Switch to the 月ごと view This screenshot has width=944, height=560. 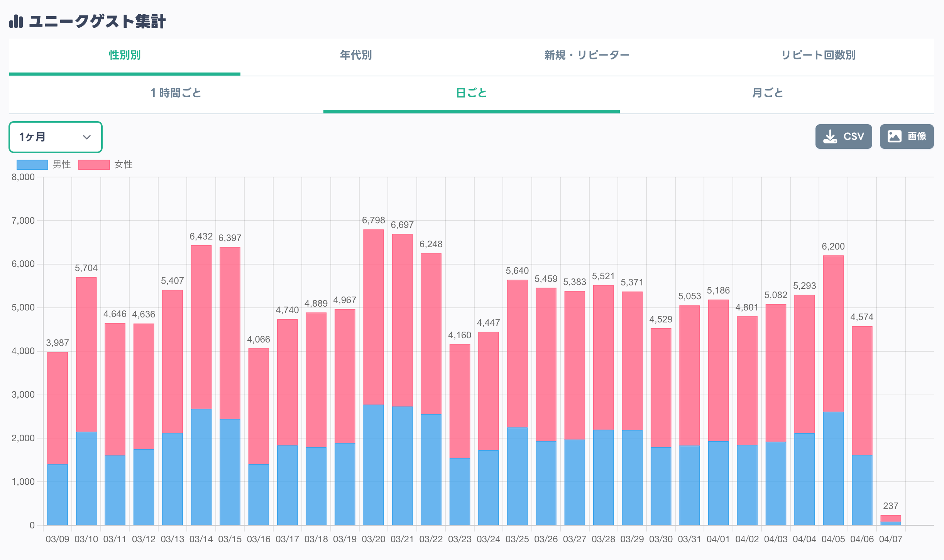click(768, 93)
